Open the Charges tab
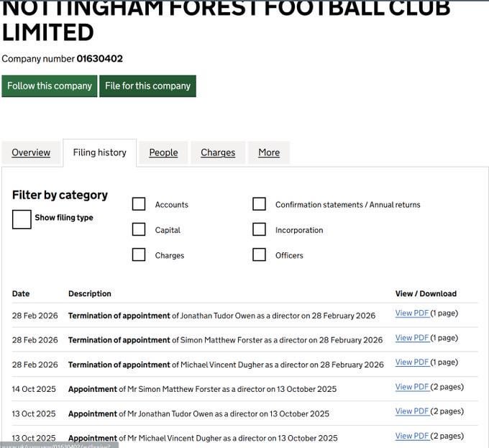489x448 pixels. (218, 152)
